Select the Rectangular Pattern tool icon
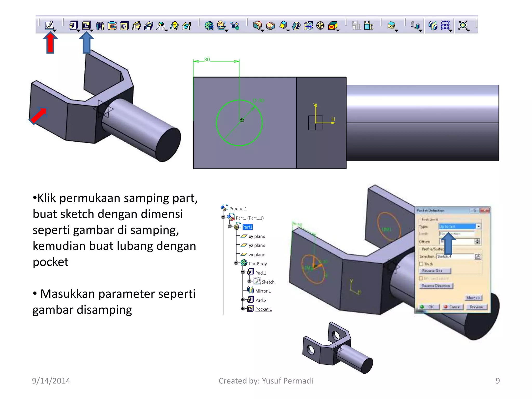Image resolution: width=532 pixels, height=399 pixels. point(445,25)
